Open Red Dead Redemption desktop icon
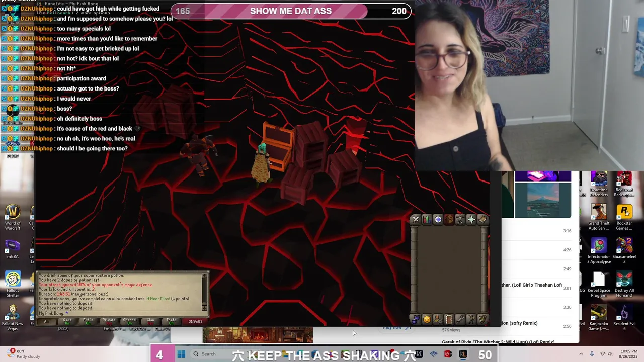This screenshot has height=362, width=644. coord(624,184)
